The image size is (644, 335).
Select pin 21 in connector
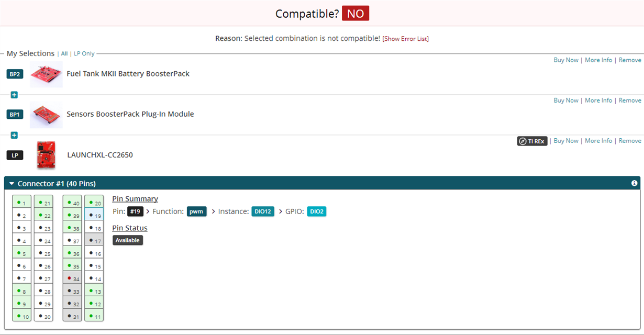coord(43,203)
